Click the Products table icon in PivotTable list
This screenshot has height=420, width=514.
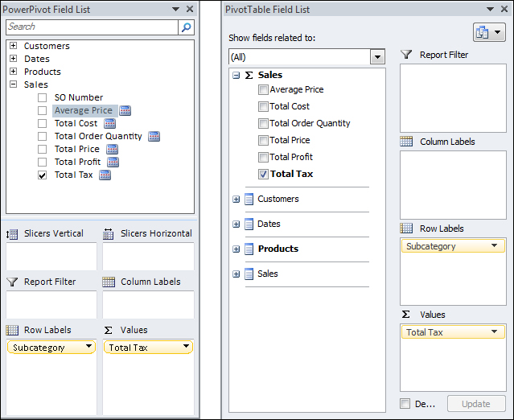pyautogui.click(x=249, y=249)
